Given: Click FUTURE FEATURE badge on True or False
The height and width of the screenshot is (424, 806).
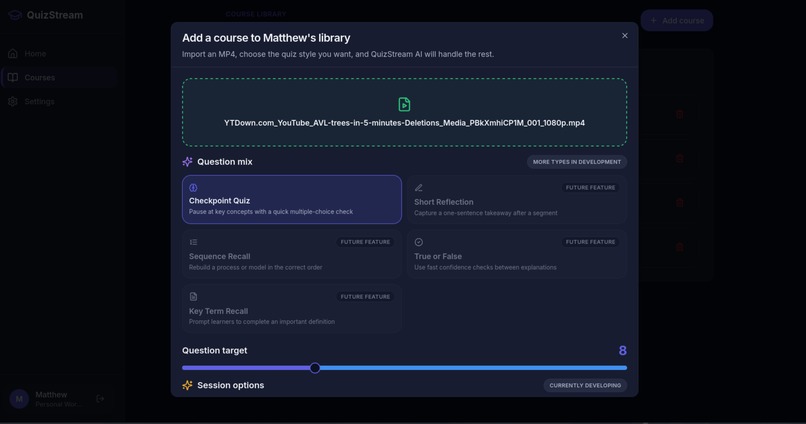Looking at the screenshot, I should [x=590, y=242].
